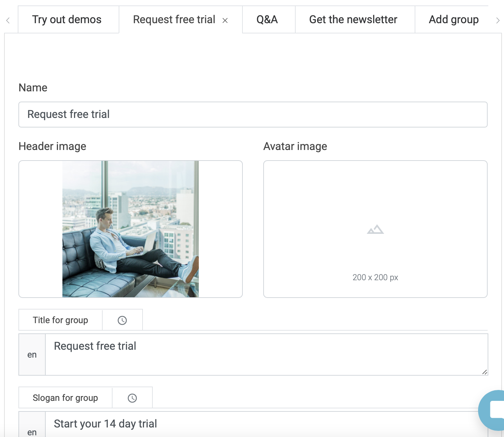Click the header image thumbnail of man on sofa
This screenshot has width=504, height=437.
pyautogui.click(x=130, y=229)
